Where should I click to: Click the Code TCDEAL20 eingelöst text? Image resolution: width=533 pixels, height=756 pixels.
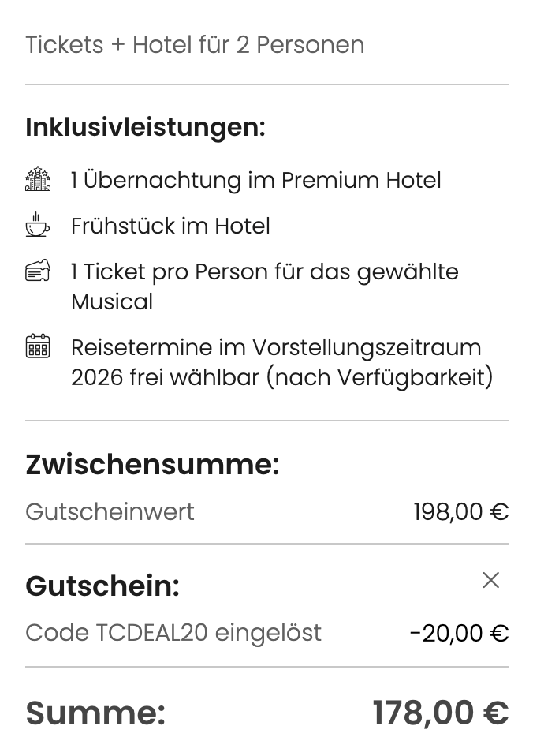173,633
